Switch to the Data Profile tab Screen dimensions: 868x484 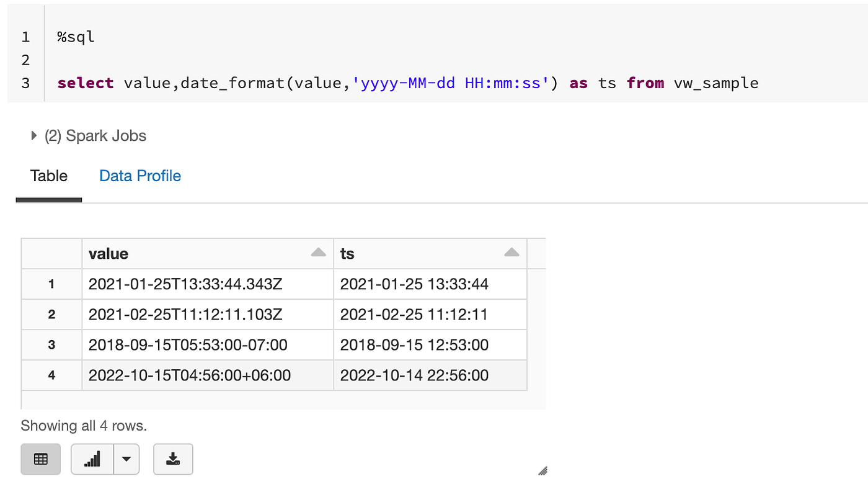pyautogui.click(x=139, y=176)
